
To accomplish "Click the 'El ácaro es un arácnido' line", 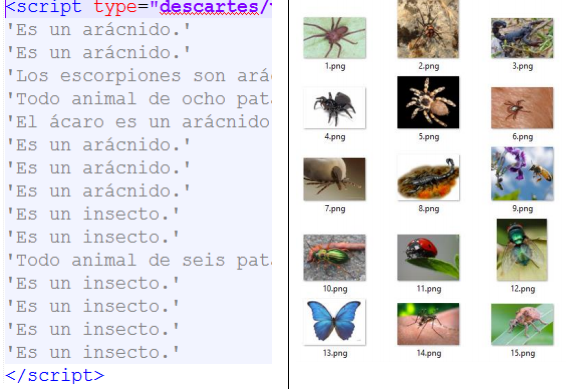I will pyautogui.click(x=139, y=122).
